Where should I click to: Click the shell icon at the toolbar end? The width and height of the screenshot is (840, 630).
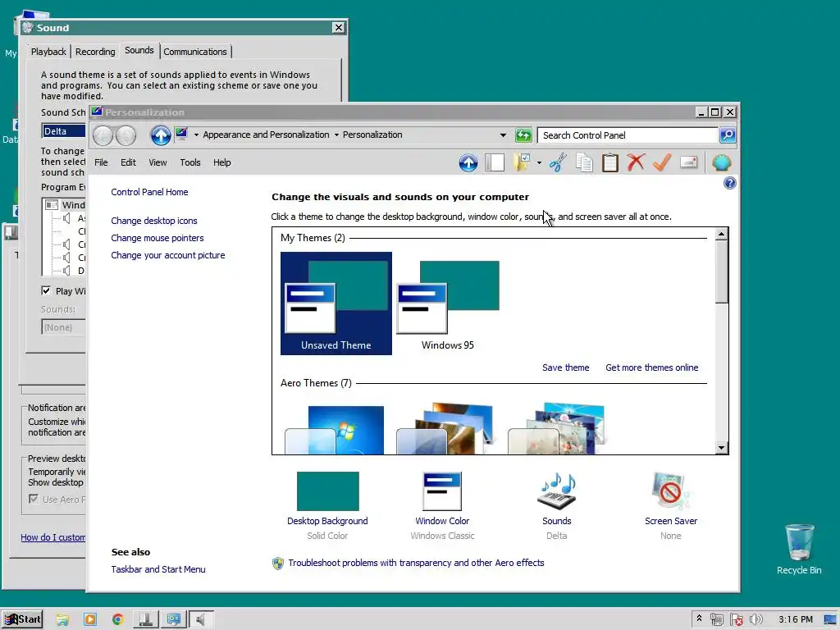(x=721, y=162)
